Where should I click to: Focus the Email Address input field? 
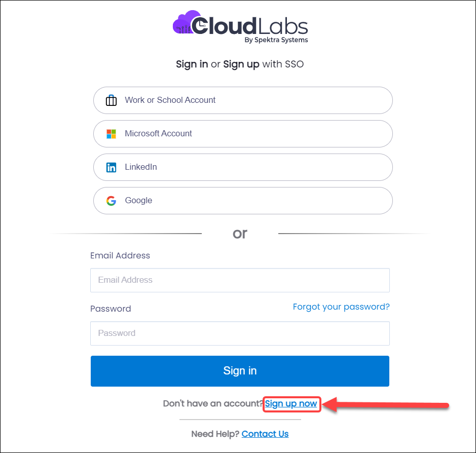pos(240,280)
